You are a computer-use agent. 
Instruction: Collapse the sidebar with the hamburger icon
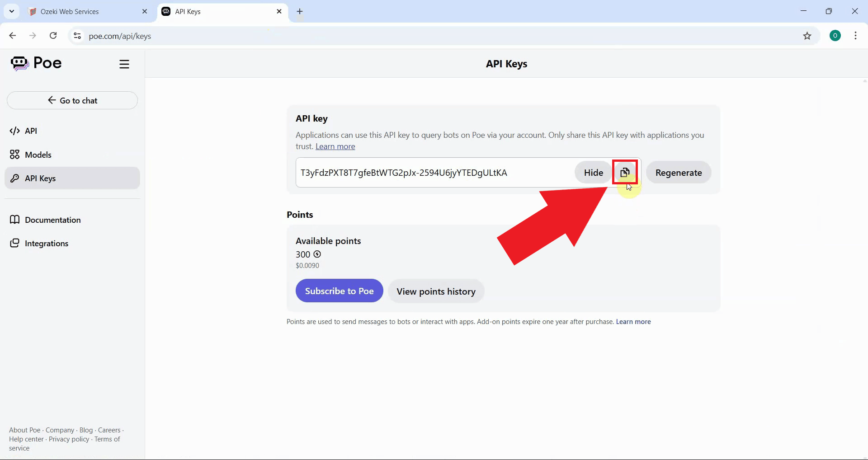click(x=124, y=64)
